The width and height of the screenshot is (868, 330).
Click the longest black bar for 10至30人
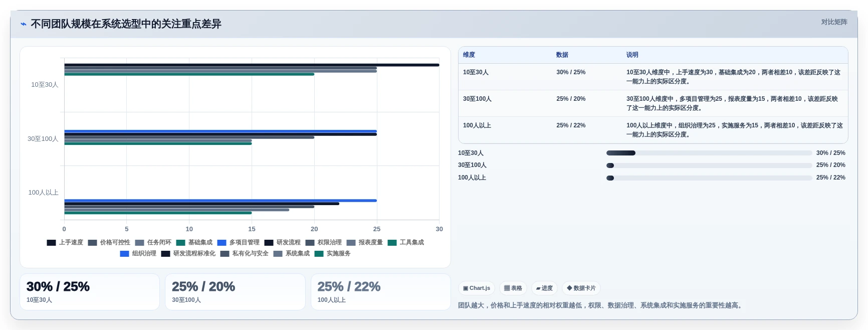tap(252, 65)
